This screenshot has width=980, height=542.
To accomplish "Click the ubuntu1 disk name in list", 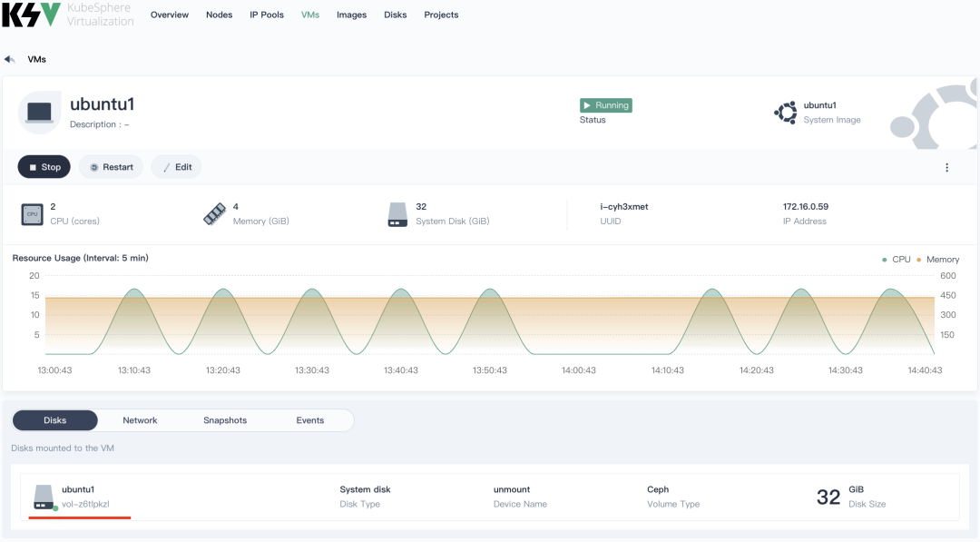I will (x=78, y=489).
